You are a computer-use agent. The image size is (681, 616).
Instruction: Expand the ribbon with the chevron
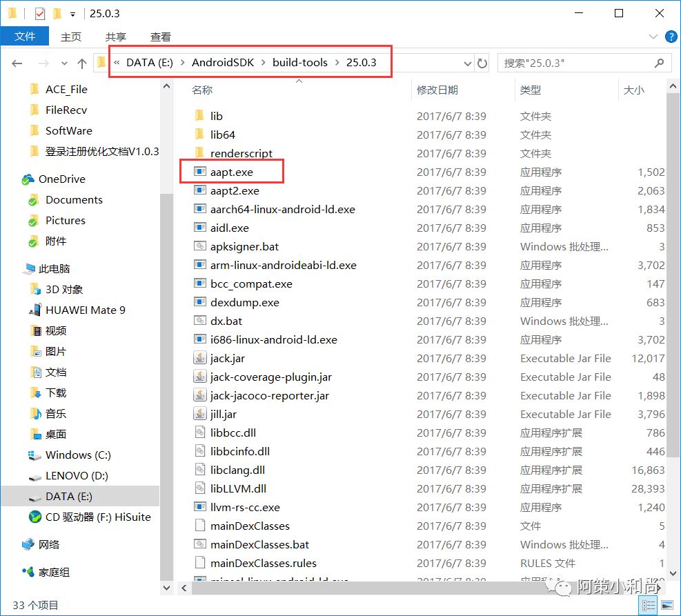click(653, 37)
